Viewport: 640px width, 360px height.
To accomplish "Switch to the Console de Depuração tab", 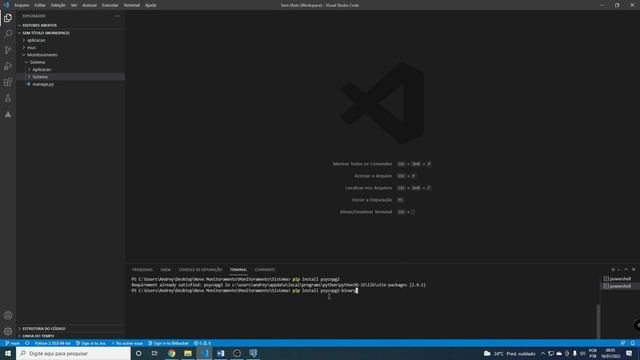I will point(200,270).
